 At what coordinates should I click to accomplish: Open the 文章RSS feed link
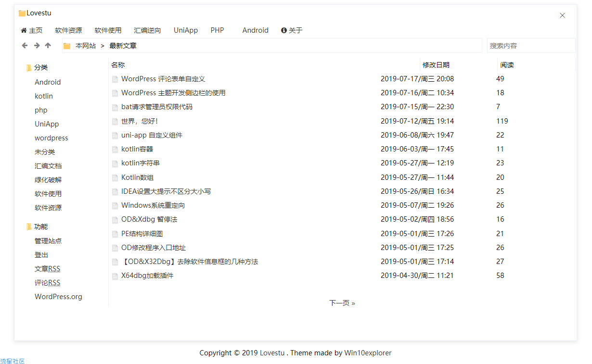point(48,269)
